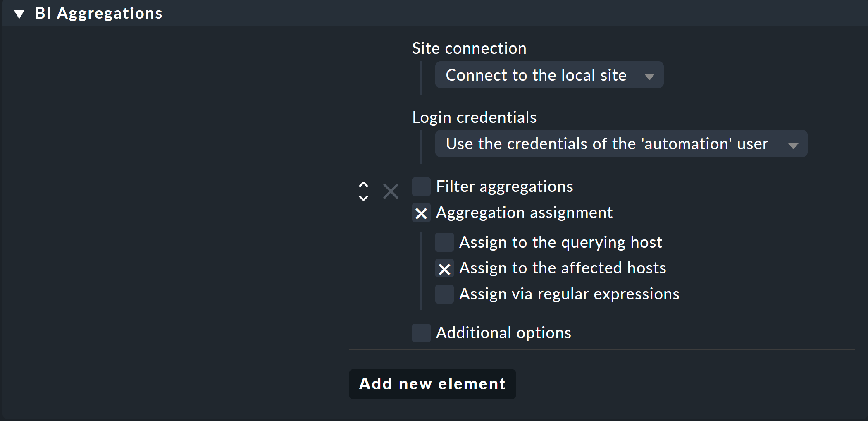Enable the Filter aggregations checkbox

point(421,187)
